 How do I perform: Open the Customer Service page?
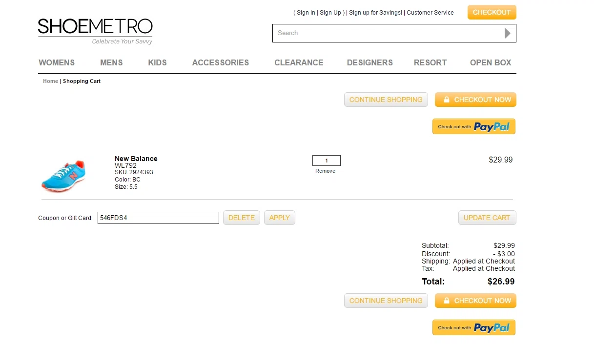430,13
